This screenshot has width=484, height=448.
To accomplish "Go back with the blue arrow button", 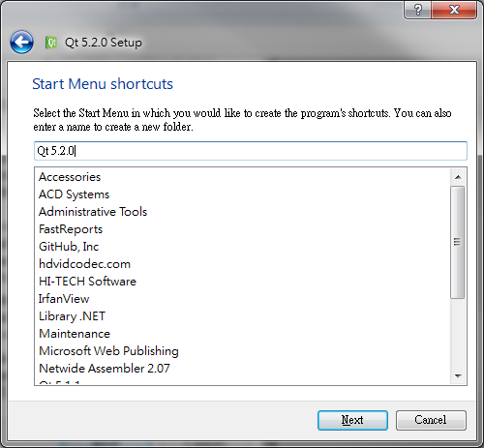I will click(21, 42).
